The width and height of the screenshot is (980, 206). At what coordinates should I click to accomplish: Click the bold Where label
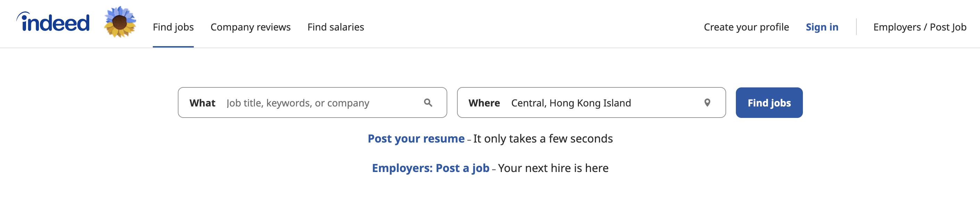484,103
